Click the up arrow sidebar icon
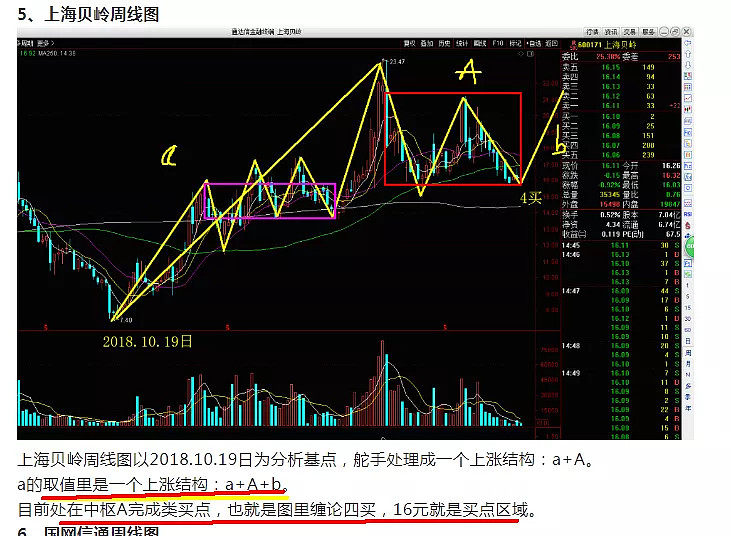This screenshot has width=731, height=536. [688, 54]
